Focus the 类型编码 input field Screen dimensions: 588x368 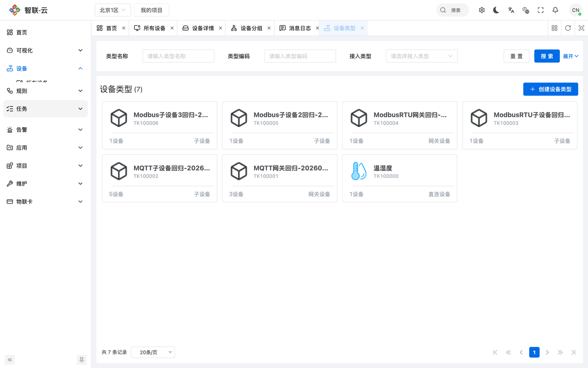tap(300, 56)
